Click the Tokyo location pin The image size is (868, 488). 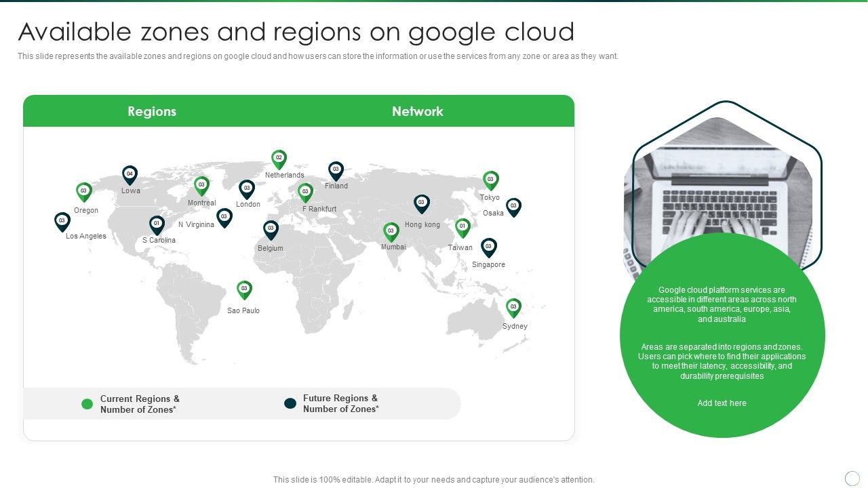point(490,181)
